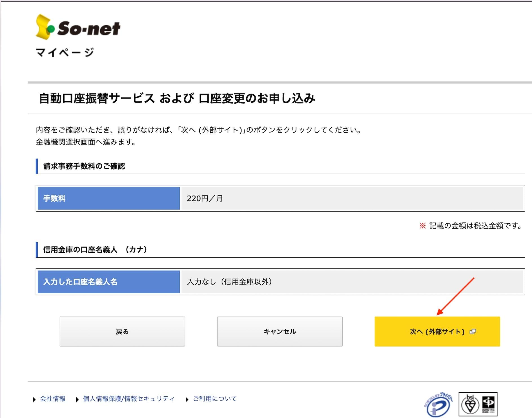Click the arrow bullet before 会社情報

(x=34, y=399)
